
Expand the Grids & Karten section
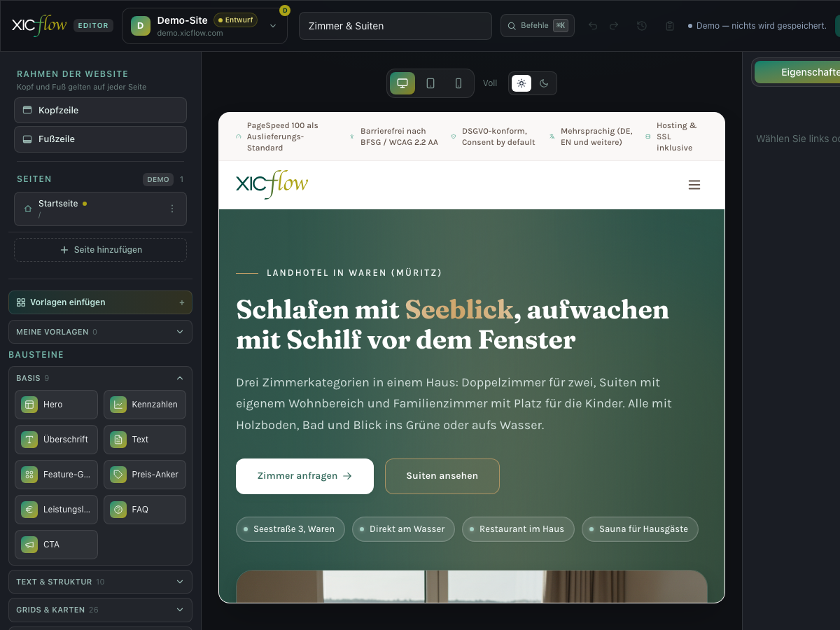(100, 610)
